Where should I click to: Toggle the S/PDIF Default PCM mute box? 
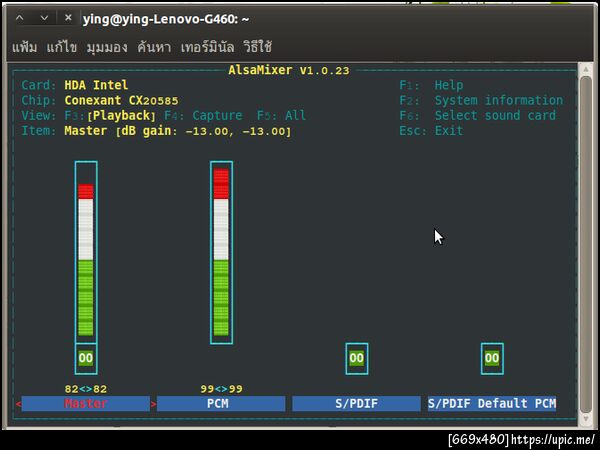pyautogui.click(x=492, y=359)
